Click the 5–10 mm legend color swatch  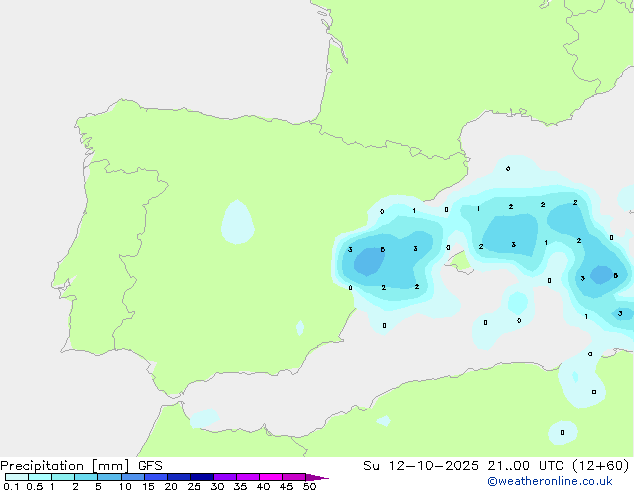click(109, 477)
